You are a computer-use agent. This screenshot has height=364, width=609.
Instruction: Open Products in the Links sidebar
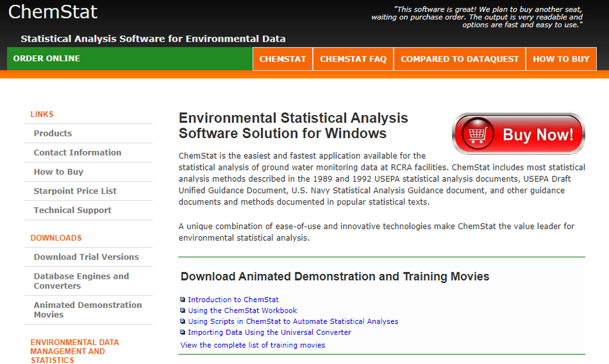(x=53, y=133)
